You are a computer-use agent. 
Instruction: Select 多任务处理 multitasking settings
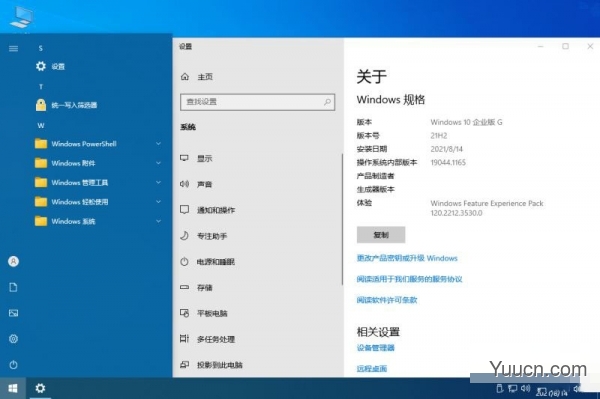point(207,339)
